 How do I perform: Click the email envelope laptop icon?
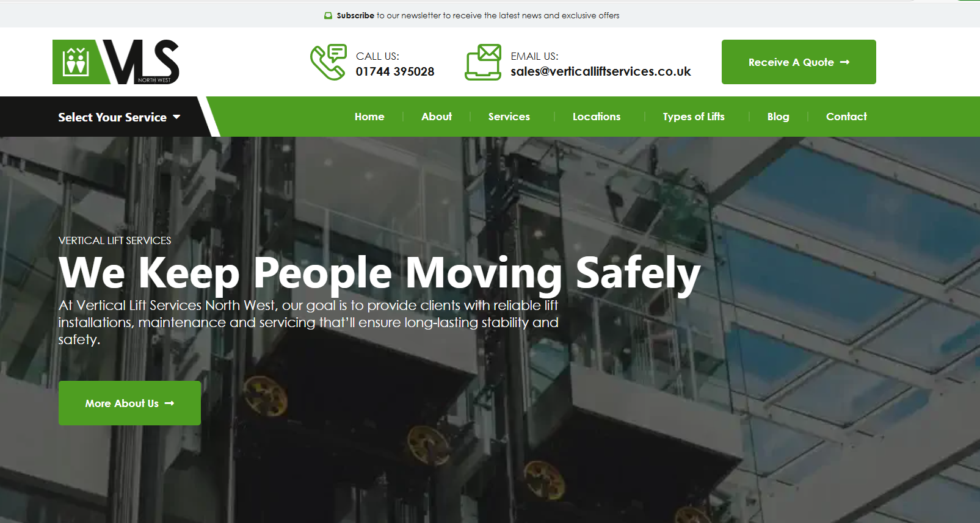click(x=483, y=62)
